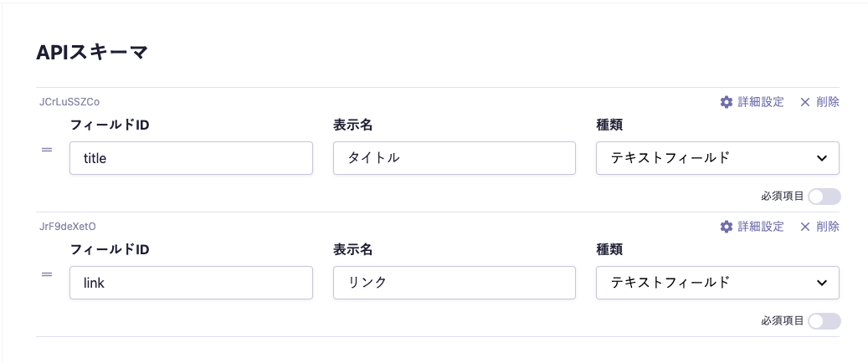Click the gear icon for the title field
868x363 pixels.
pos(726,102)
